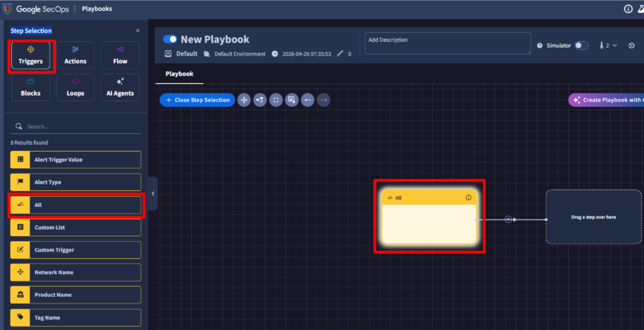Click the Default Environment label
644x330 pixels.
tap(240, 54)
